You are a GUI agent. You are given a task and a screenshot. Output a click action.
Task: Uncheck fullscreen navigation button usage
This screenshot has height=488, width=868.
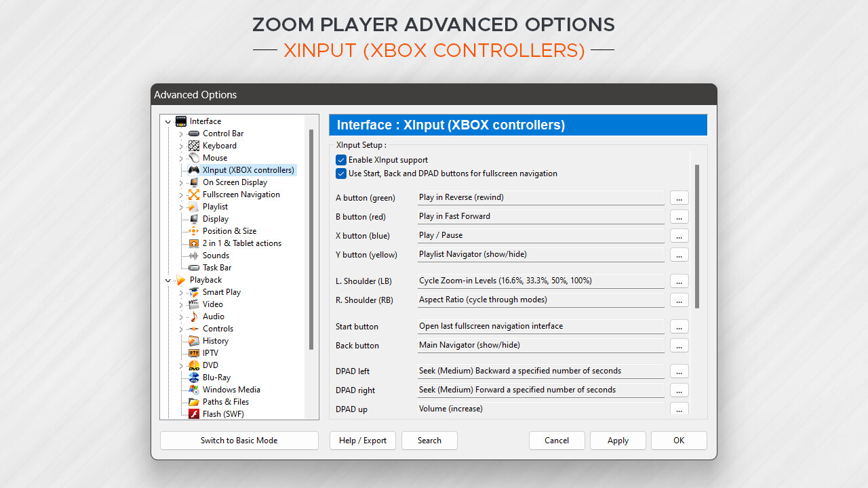click(340, 174)
